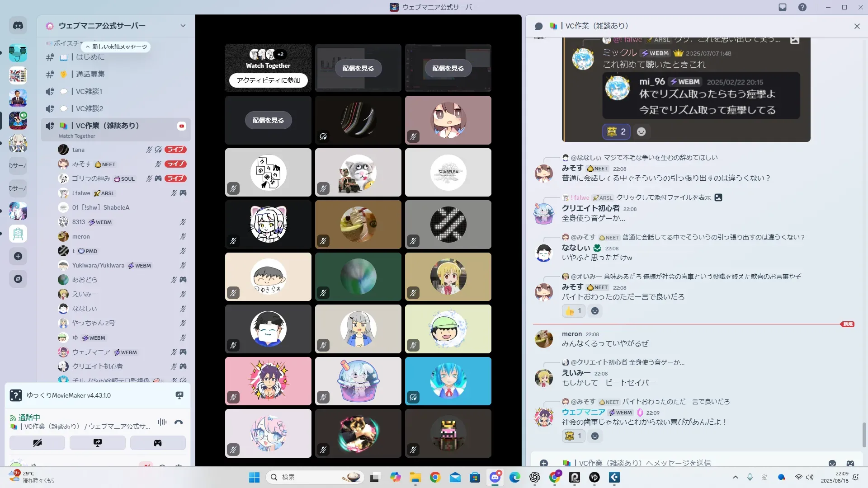Screen dimensions: 868x488
Task: Watch tana's stream via 配信を見る in second row
Action: pos(268,120)
